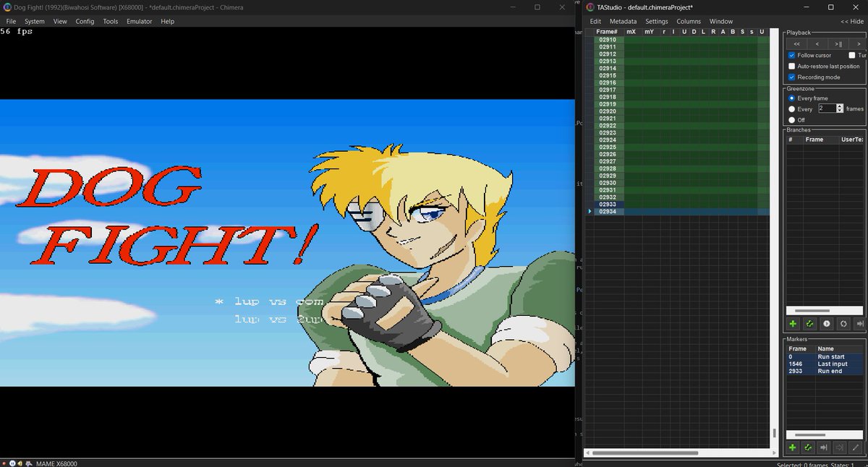Image resolution: width=868 pixels, height=467 pixels.
Task: Open the Config menu in Chimera
Action: click(85, 21)
